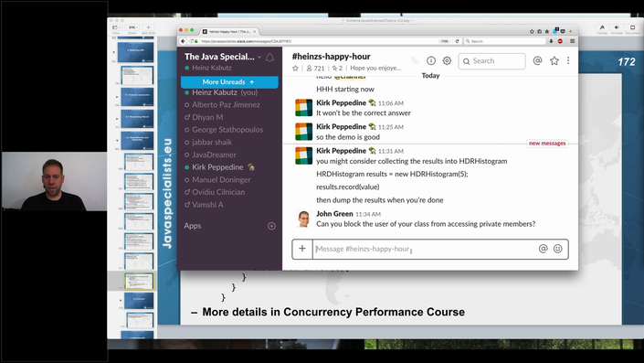
Task: Add an app with the plus beside Apps
Action: tap(271, 226)
